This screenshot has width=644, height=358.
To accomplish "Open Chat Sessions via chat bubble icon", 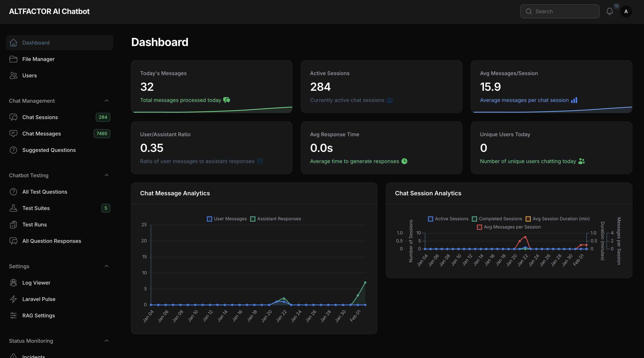I will [x=14, y=117].
